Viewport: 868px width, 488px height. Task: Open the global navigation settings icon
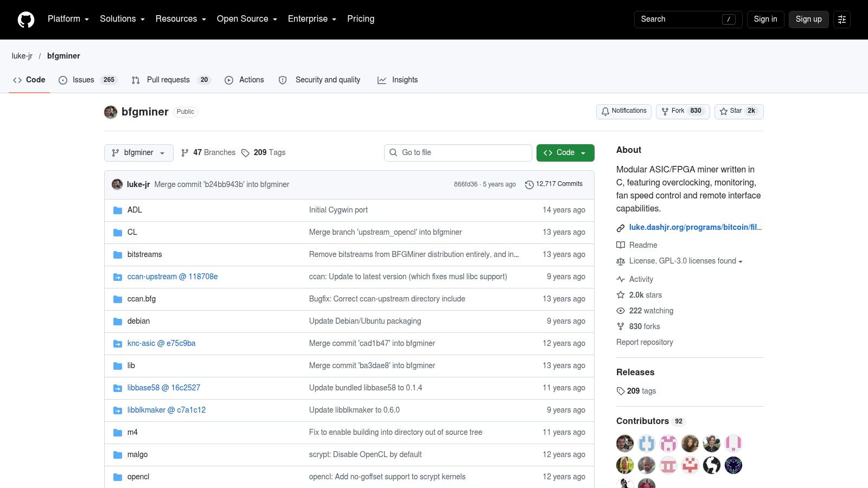coord(842,20)
